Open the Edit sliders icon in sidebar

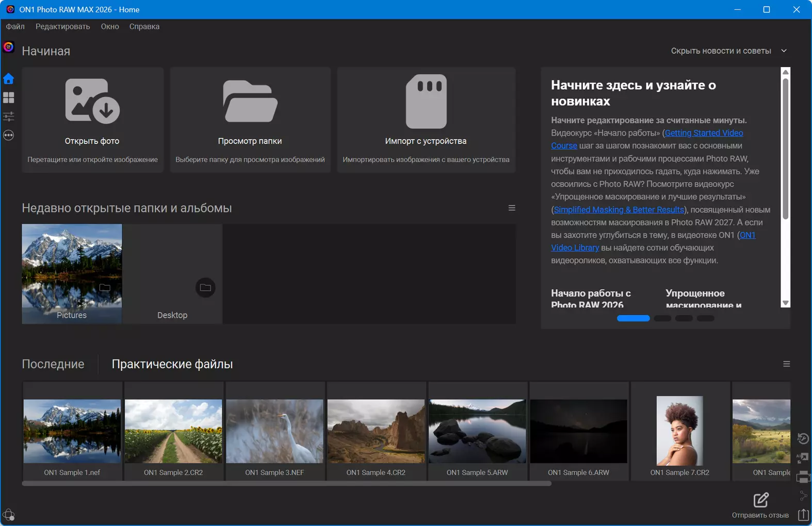(9, 117)
